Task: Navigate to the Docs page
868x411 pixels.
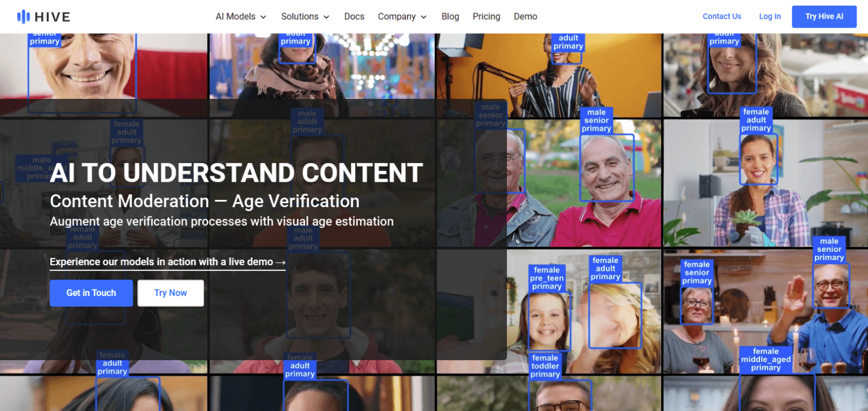Action: [x=354, y=16]
